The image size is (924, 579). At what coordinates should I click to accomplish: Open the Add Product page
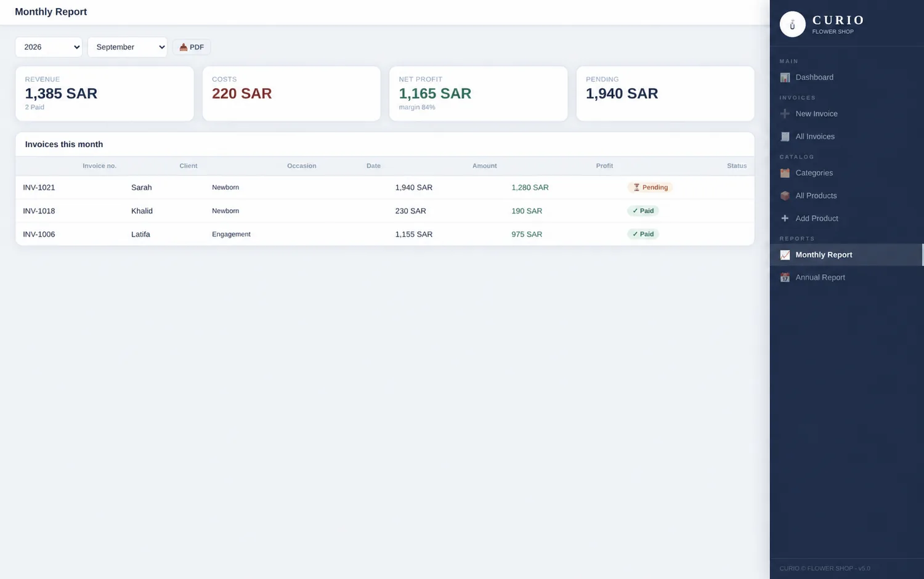(x=846, y=219)
